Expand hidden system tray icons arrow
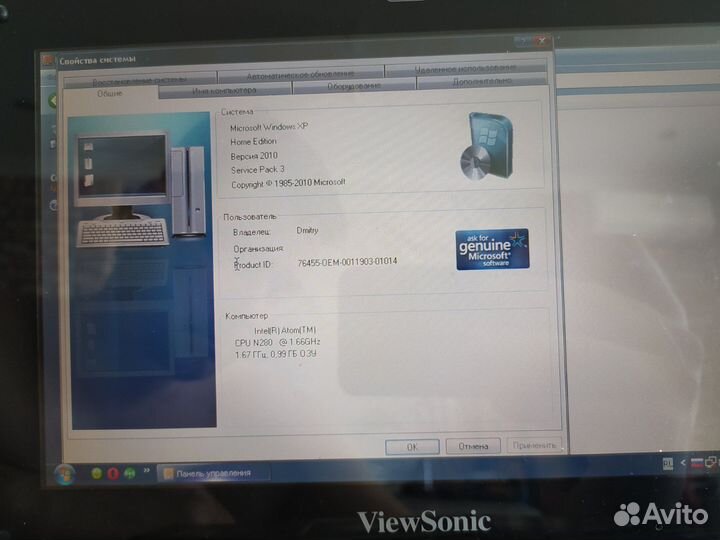Viewport: 720px width, 540px height. click(x=682, y=463)
